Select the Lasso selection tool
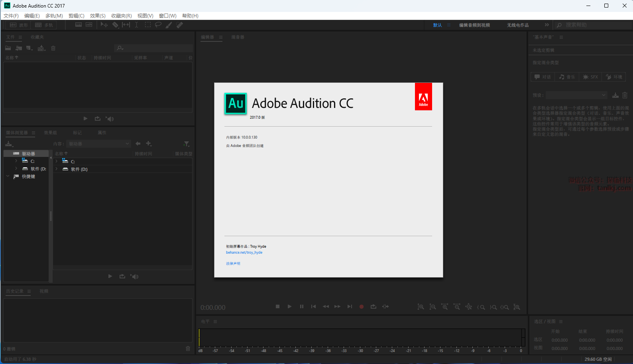 pyautogui.click(x=158, y=25)
